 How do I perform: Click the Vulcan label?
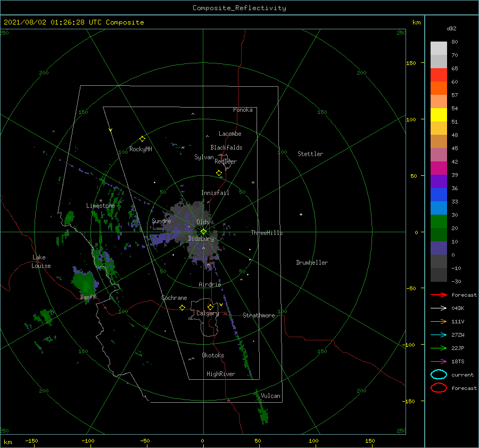(x=270, y=396)
